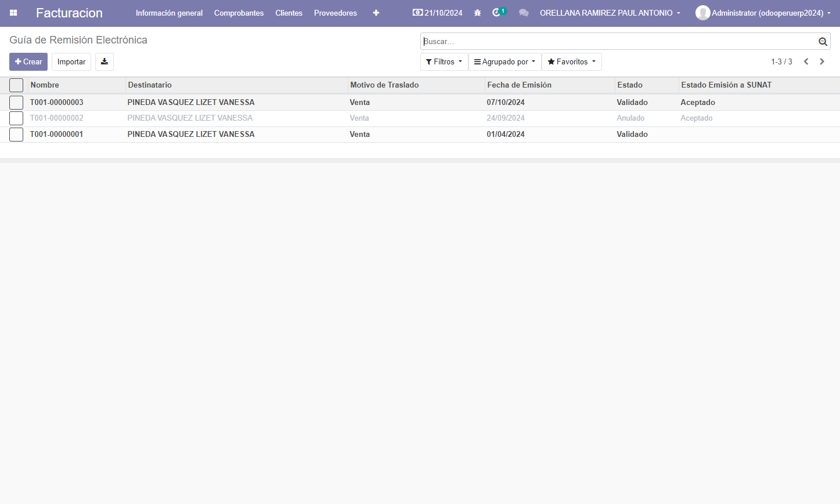Open the apps grid menu icon
840x504 pixels.
tap(13, 13)
